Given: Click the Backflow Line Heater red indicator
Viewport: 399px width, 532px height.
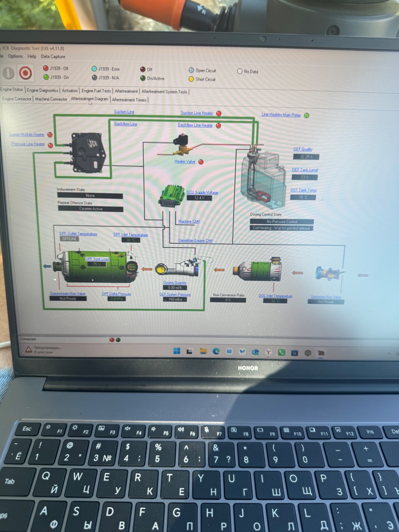Looking at the screenshot, I should (x=218, y=126).
